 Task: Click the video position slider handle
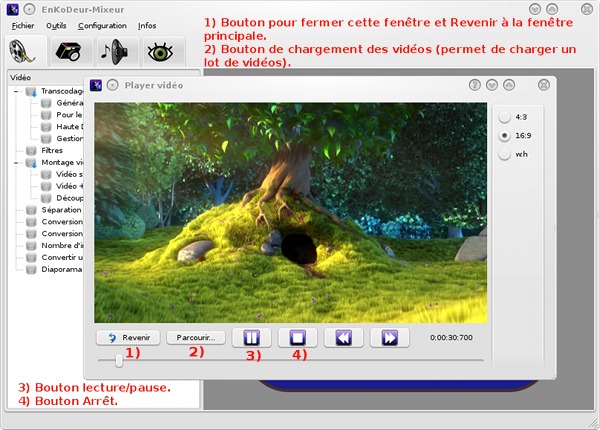[x=119, y=360]
